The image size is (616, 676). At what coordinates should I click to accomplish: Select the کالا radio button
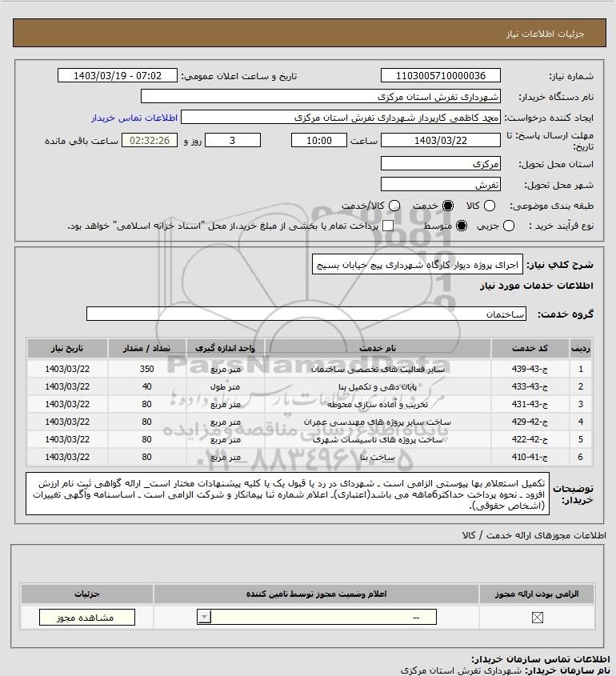coord(490,206)
